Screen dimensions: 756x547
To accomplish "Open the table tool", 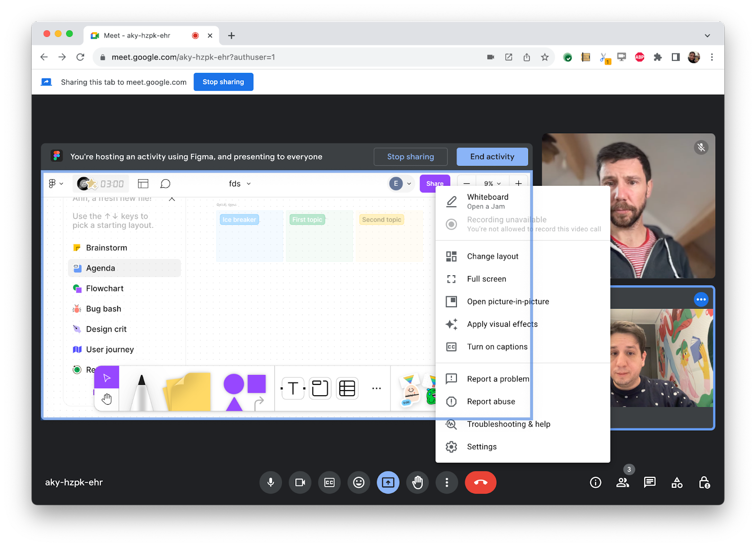I will [347, 388].
